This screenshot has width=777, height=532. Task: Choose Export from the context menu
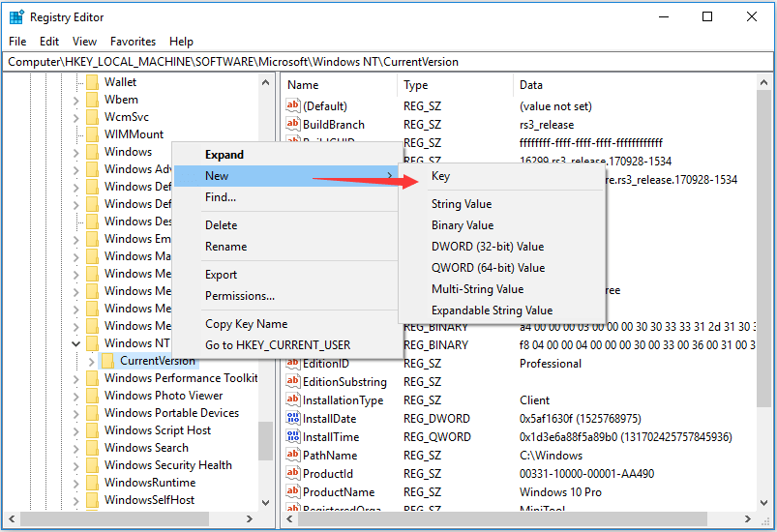click(287, 275)
